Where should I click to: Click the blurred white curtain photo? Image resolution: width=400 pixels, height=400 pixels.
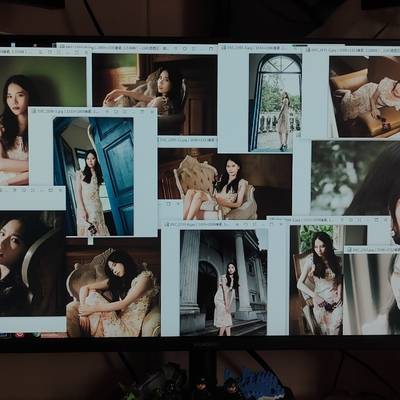tap(372, 294)
